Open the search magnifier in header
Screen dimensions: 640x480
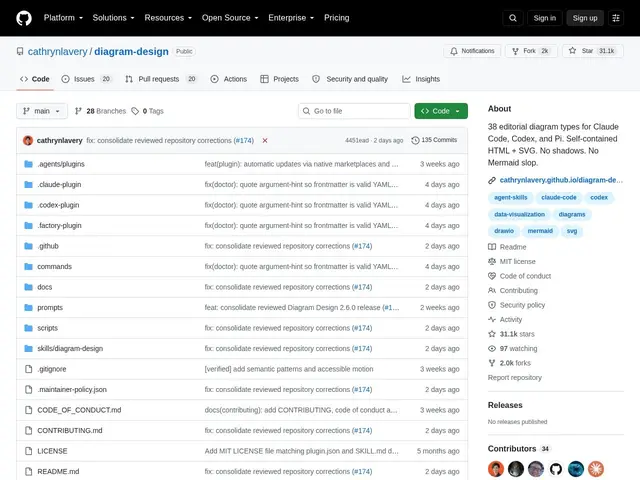(x=513, y=18)
